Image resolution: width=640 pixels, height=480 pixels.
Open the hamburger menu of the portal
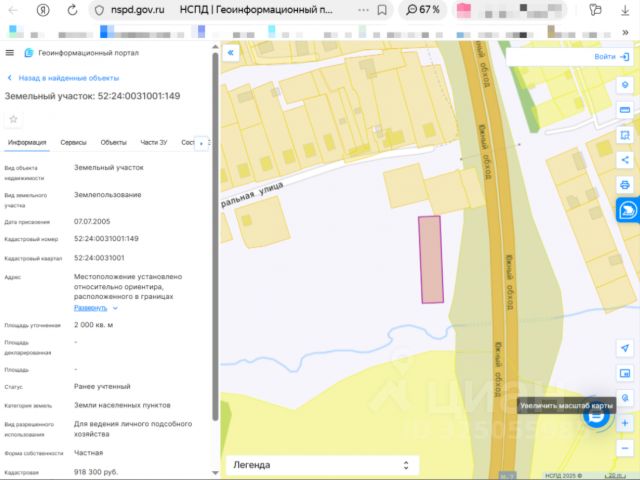point(10,53)
